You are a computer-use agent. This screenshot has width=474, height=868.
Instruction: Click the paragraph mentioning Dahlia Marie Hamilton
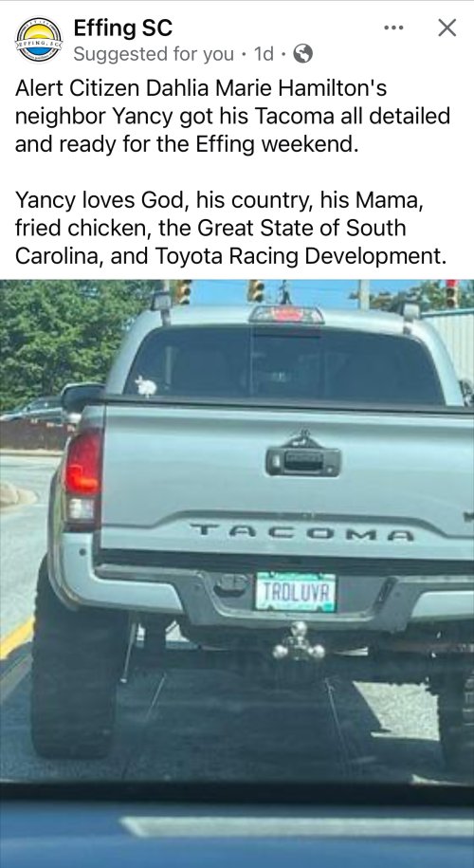pos(232,117)
